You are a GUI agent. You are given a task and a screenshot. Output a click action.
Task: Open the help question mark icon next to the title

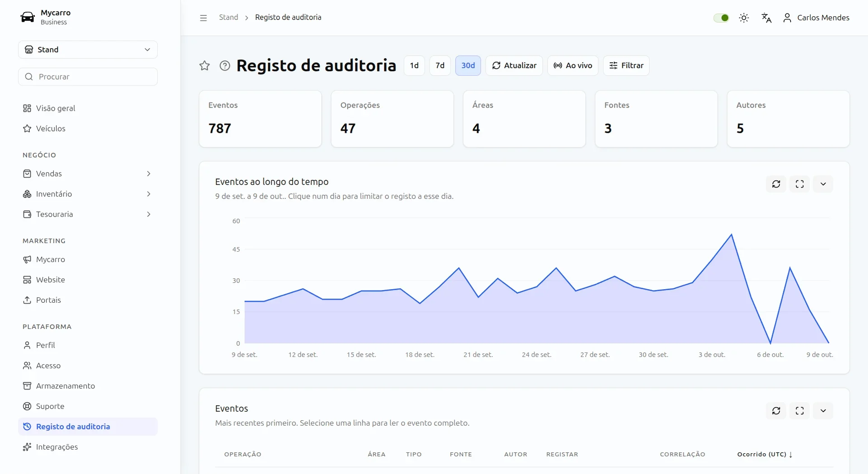(225, 66)
